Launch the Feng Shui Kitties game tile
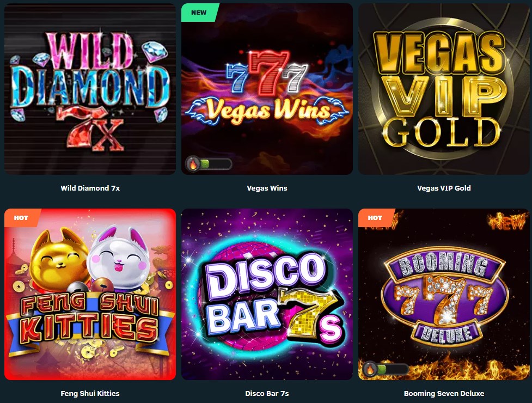532x403 pixels. click(x=90, y=295)
